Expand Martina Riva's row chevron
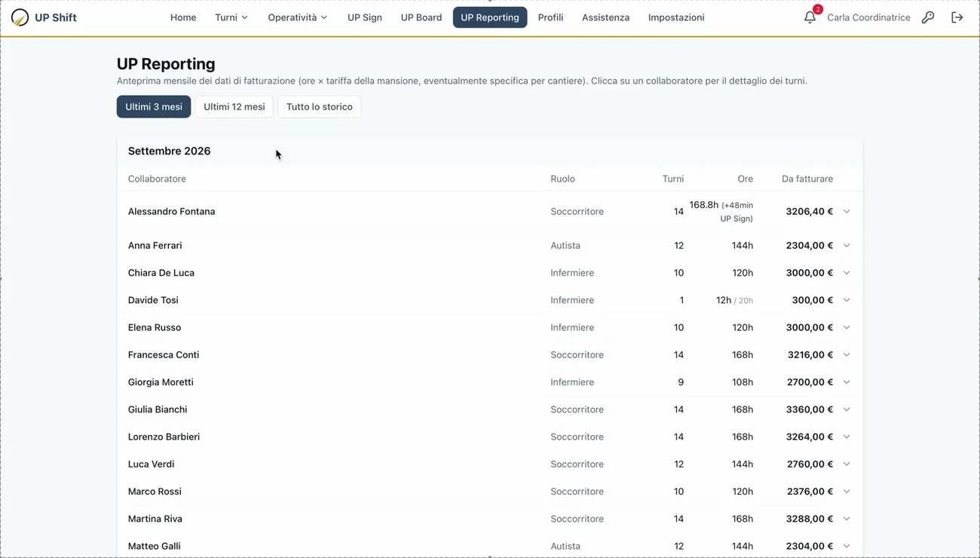This screenshot has height=558, width=980. (847, 519)
